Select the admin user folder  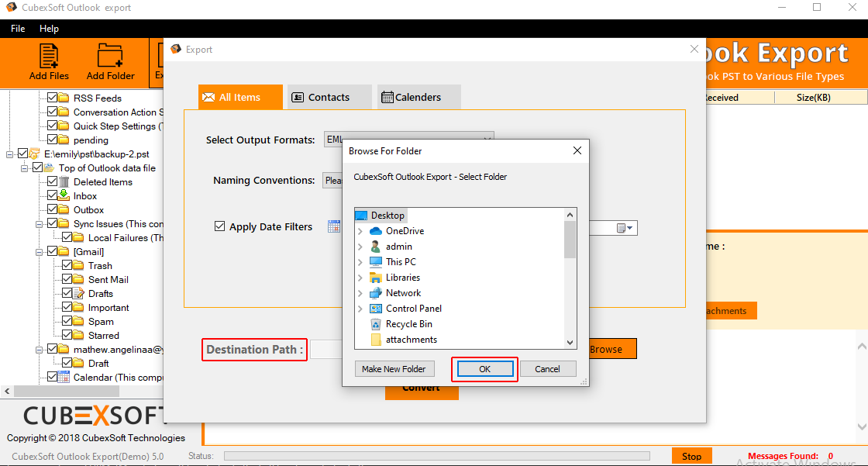click(x=398, y=247)
